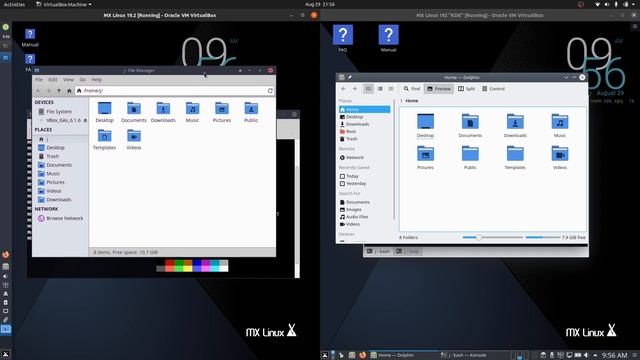
Task: Open the VirtualBox Machine menu in top bar
Action: (x=64, y=4)
